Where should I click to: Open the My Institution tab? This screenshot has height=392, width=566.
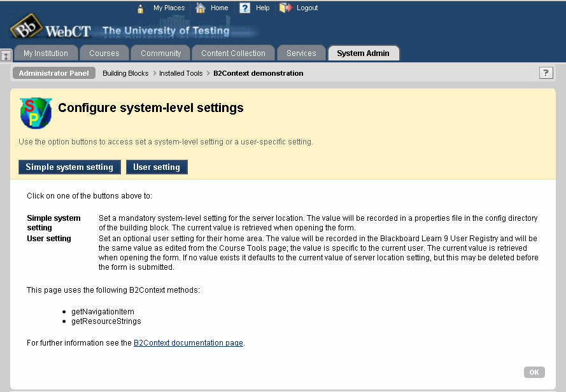pyautogui.click(x=46, y=53)
